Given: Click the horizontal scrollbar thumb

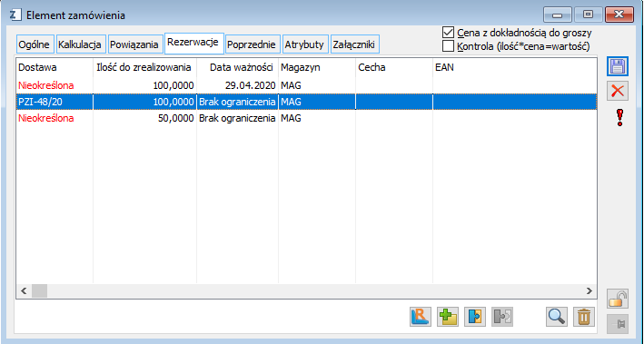Looking at the screenshot, I should [40, 291].
